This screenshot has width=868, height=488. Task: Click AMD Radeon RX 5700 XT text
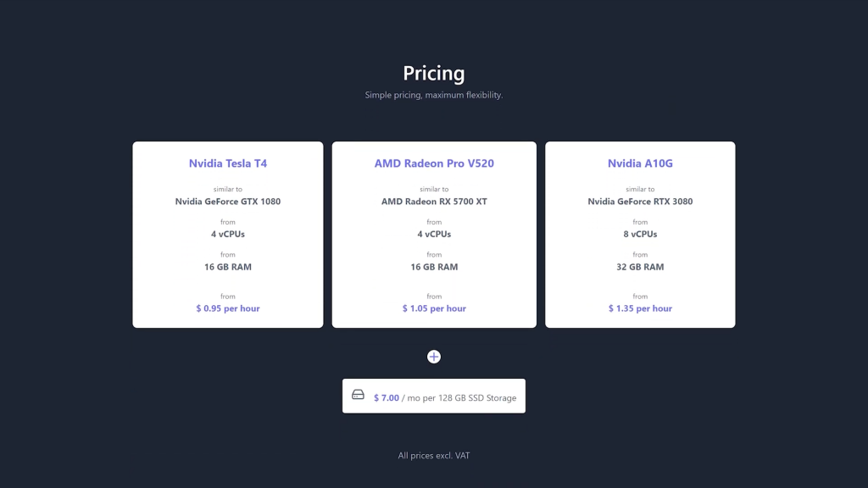click(434, 202)
